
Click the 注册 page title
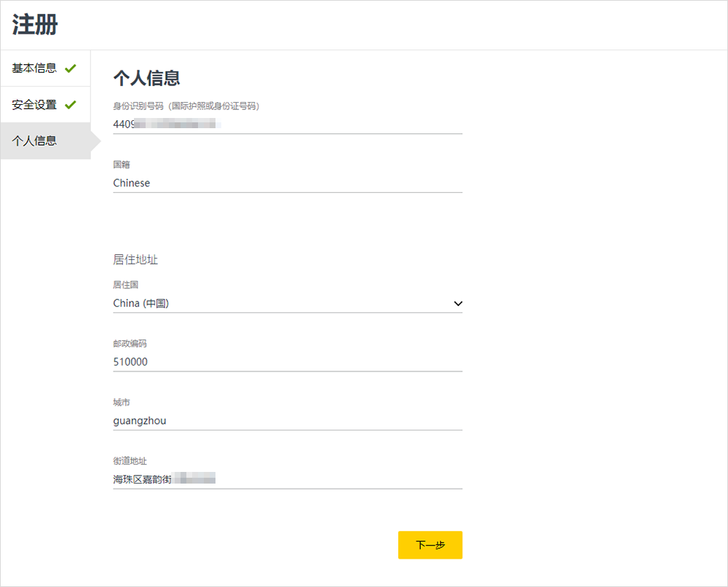point(35,25)
